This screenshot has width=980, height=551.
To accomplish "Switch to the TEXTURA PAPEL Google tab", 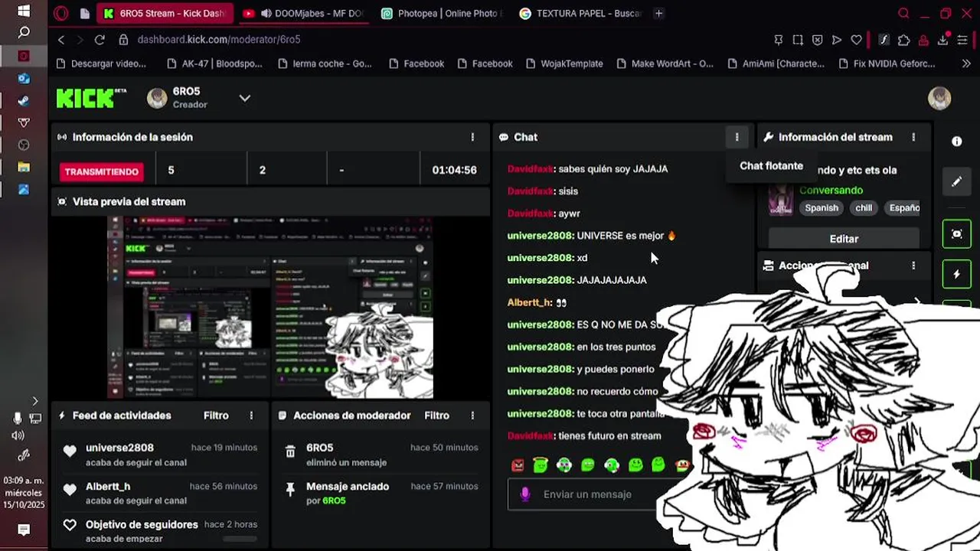I will tap(580, 13).
